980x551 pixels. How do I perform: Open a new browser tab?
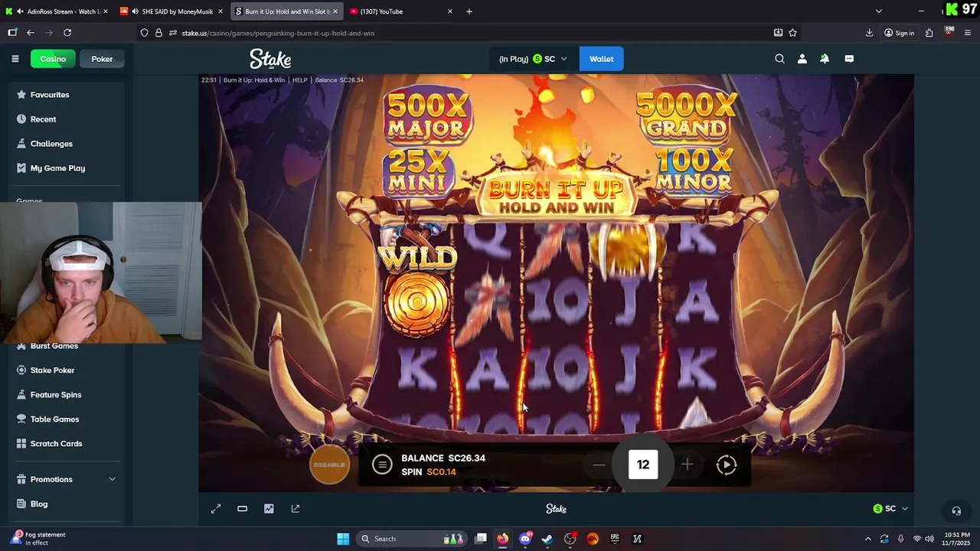[469, 11]
